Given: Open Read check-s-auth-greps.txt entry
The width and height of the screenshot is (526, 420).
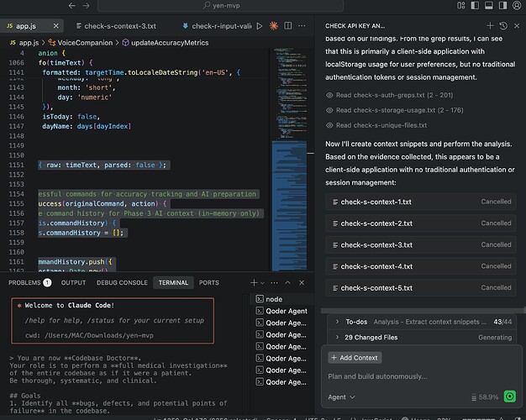Looking at the screenshot, I should click(390, 95).
